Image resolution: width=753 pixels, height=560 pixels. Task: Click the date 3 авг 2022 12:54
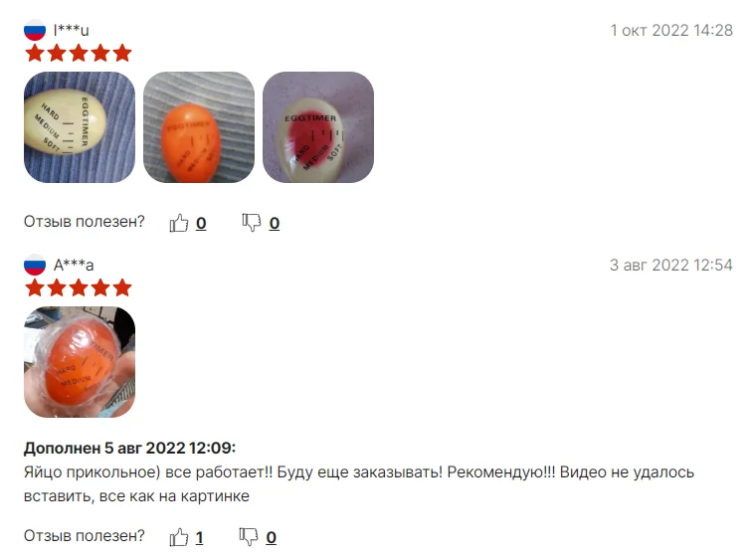670,266
